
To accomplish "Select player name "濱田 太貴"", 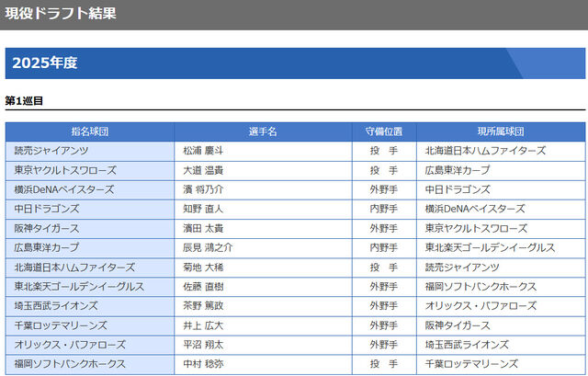I will (203, 229).
